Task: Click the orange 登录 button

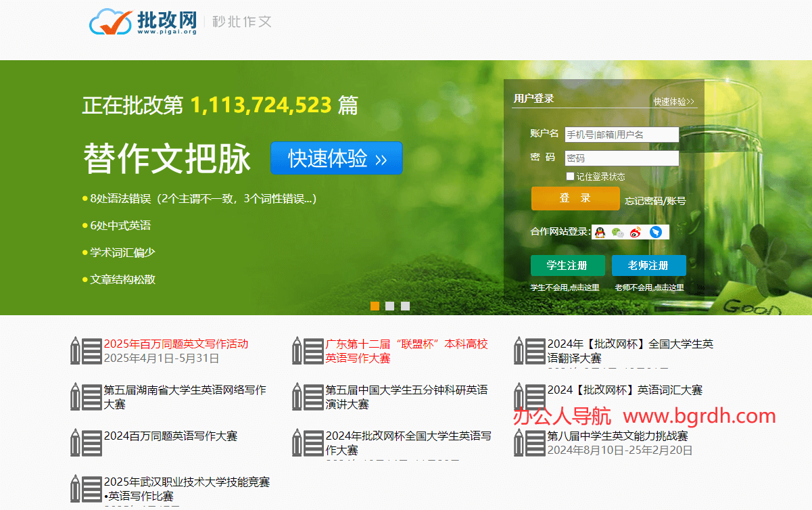Action: pos(575,198)
